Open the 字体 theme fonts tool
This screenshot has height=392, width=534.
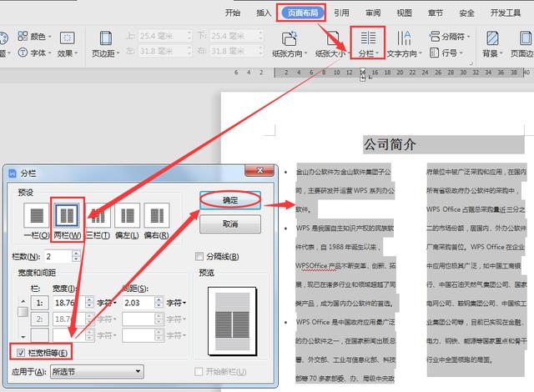[34, 53]
